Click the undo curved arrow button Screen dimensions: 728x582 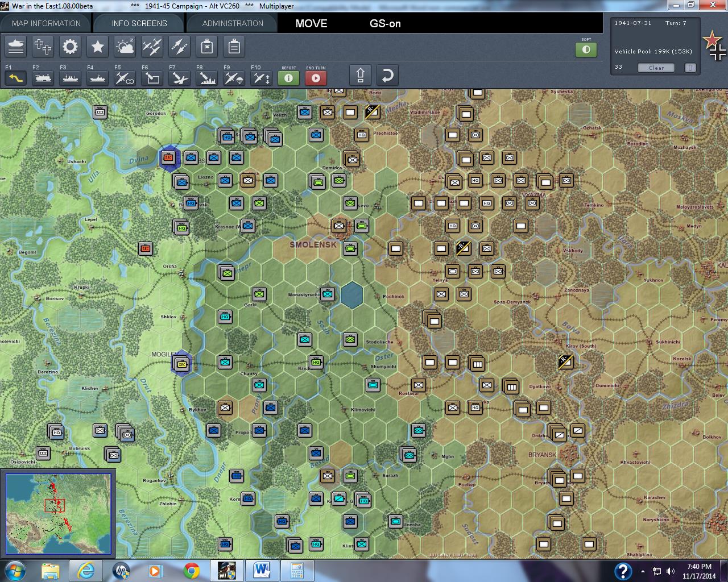pos(387,76)
